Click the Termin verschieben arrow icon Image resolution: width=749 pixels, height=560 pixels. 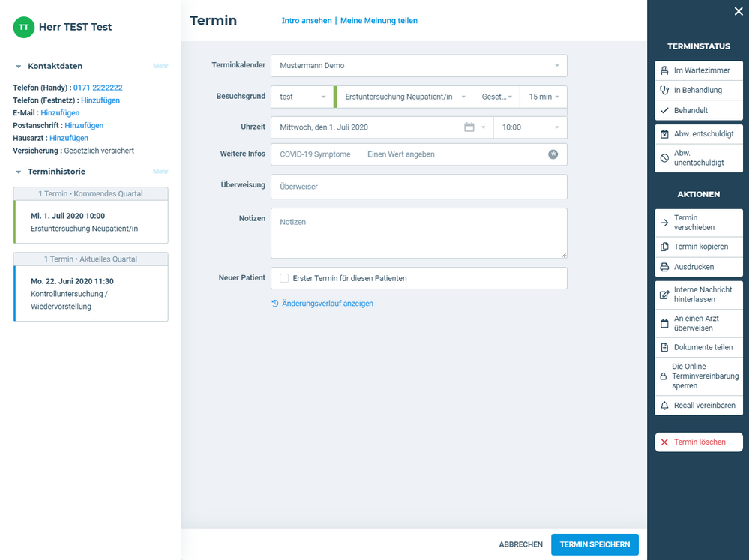(x=664, y=223)
